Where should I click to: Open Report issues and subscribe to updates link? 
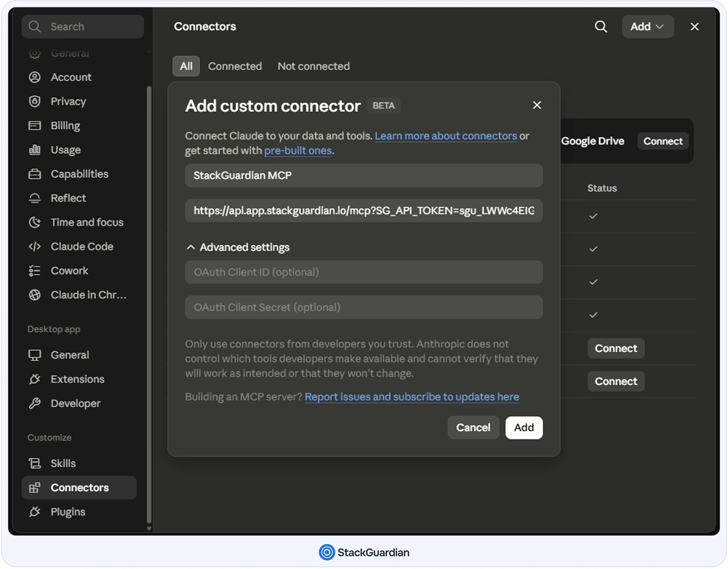[x=412, y=397]
